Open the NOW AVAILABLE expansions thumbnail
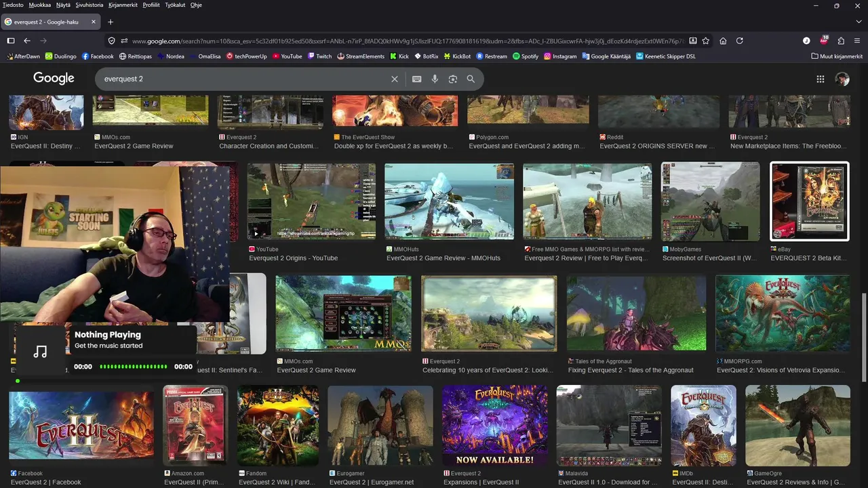868x488 pixels. [495, 426]
